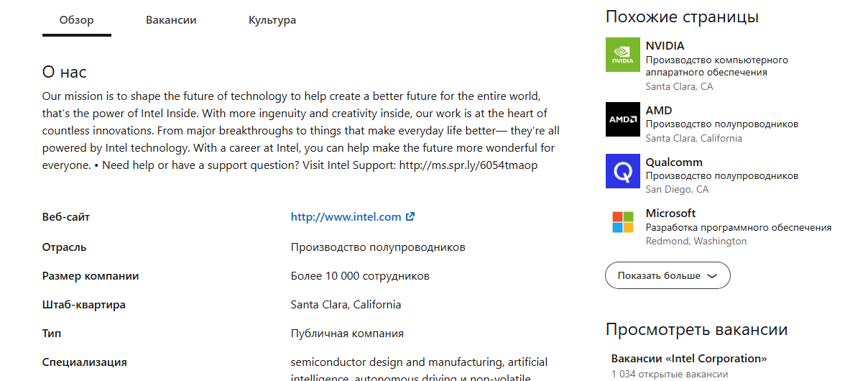Click the Qualcomm logo icon
This screenshot has width=868, height=381.
click(x=623, y=171)
